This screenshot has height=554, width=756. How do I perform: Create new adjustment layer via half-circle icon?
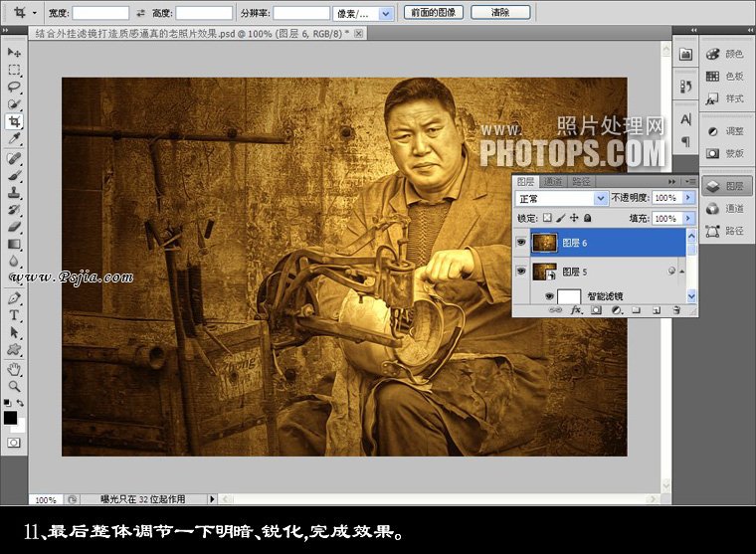click(616, 310)
